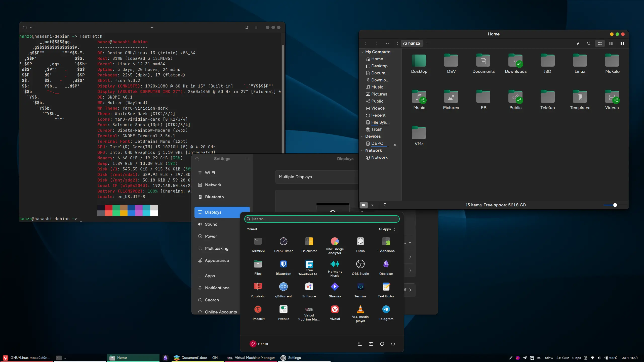Click the Obsidian icon on the taskbar
Screen dimensions: 644x362
(165, 358)
